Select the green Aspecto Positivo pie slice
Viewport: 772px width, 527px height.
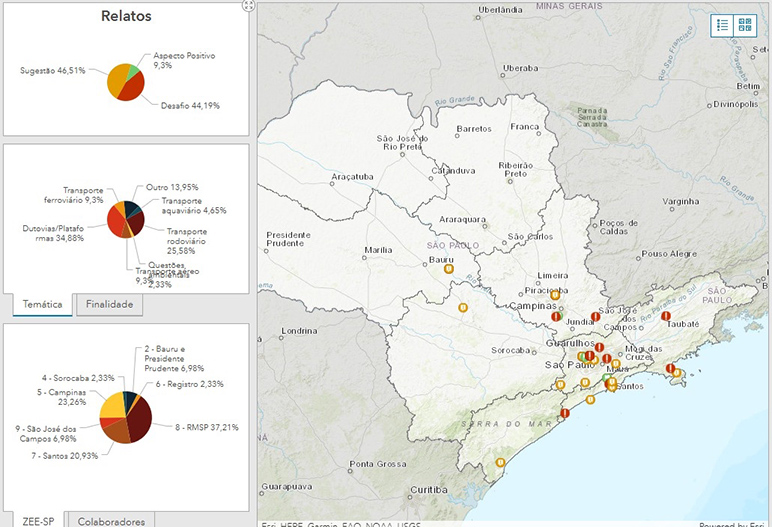132,70
